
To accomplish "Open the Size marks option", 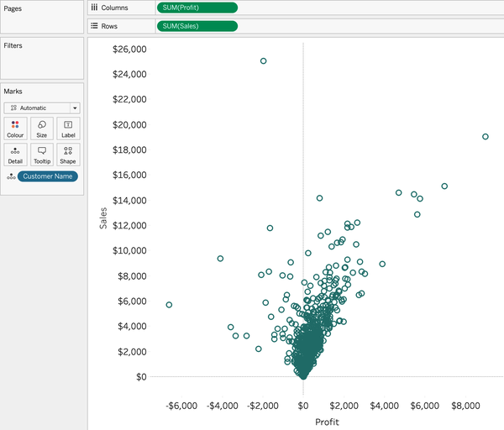I will coord(42,128).
